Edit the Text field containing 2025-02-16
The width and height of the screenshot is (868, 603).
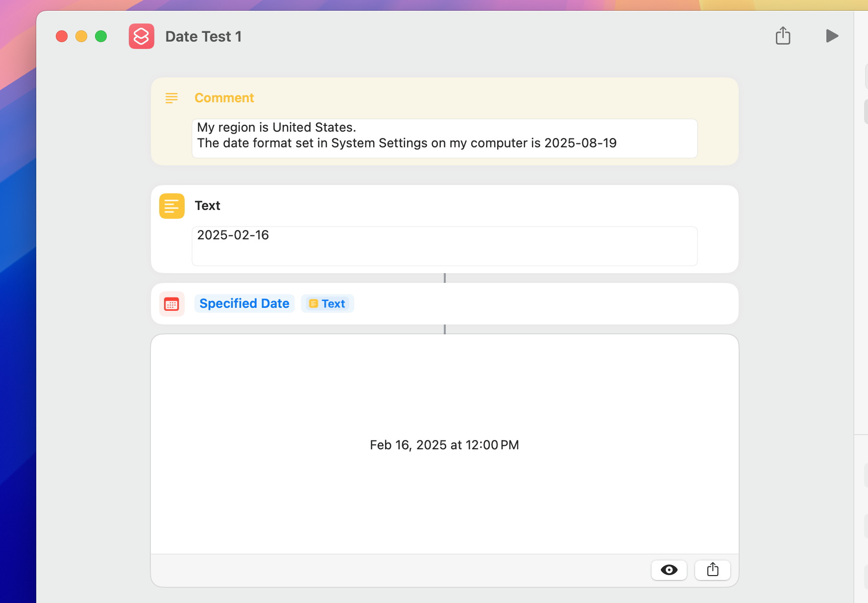pyautogui.click(x=444, y=246)
